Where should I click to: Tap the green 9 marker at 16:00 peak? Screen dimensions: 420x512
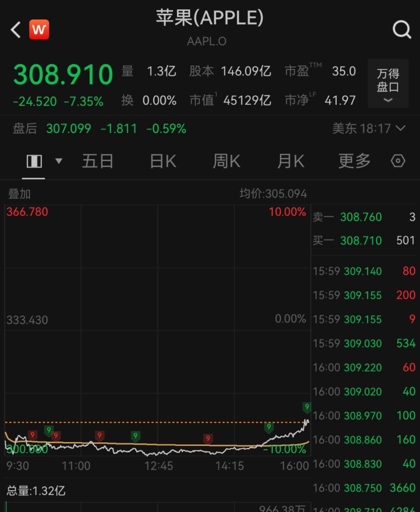[307, 407]
